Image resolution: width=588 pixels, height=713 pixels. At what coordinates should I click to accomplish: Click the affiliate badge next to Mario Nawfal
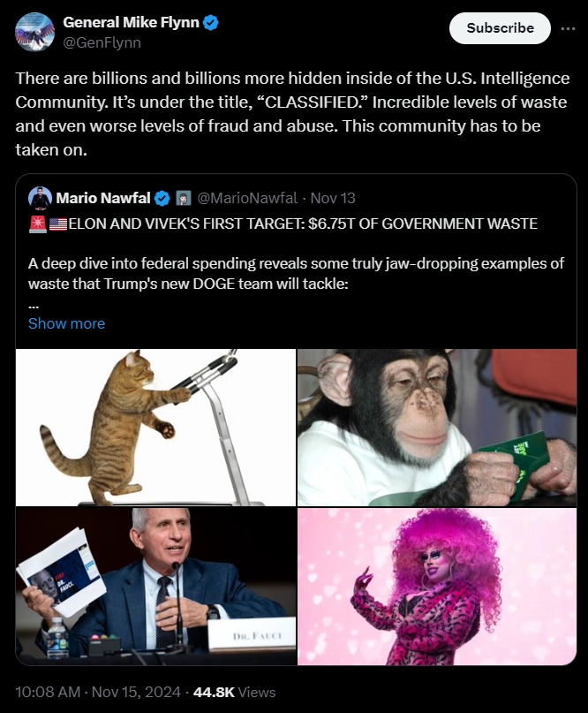click(184, 199)
